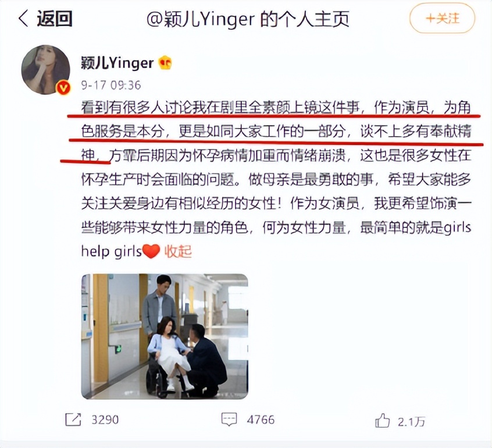Open the hospital wheelchair photo

click(x=165, y=336)
